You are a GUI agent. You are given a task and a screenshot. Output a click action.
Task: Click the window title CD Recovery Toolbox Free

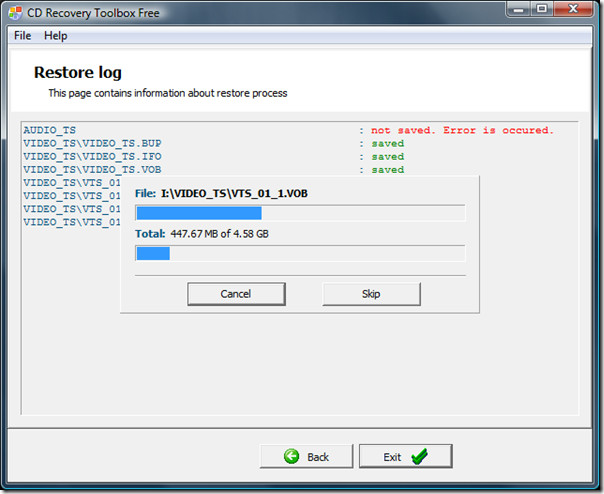93,13
